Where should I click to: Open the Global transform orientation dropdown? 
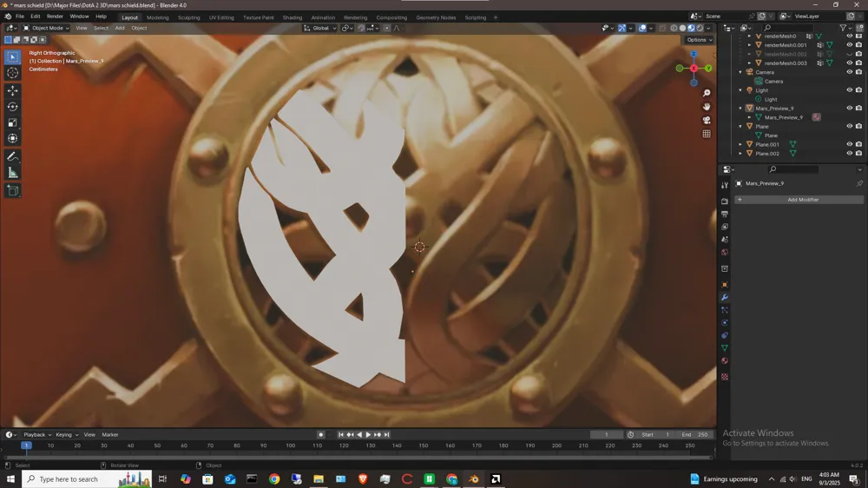click(320, 28)
